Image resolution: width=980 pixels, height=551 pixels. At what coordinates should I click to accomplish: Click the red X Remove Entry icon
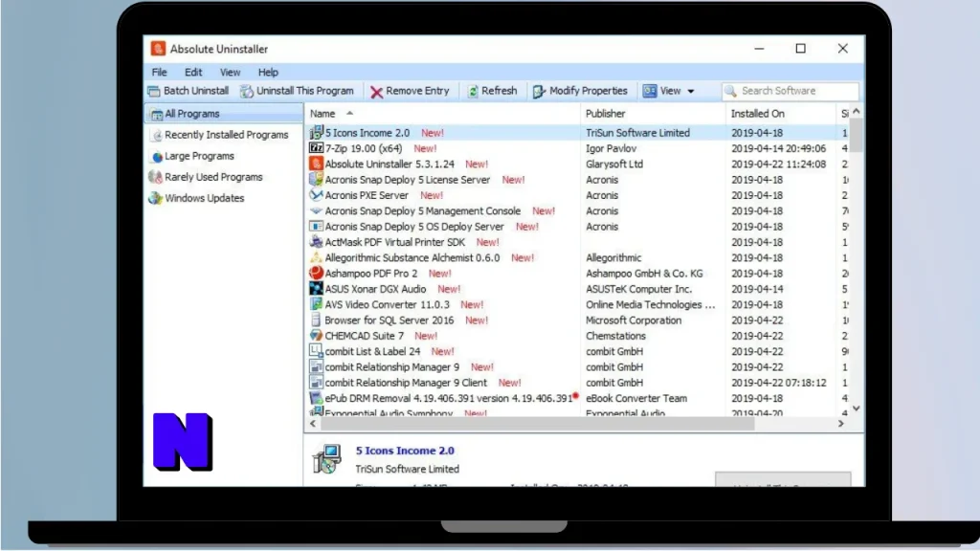(376, 92)
